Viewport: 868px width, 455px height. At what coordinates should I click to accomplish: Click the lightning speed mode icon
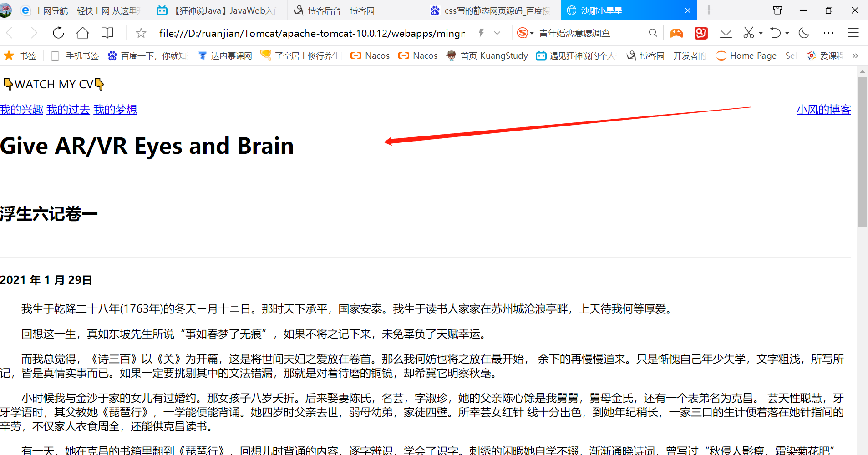481,33
